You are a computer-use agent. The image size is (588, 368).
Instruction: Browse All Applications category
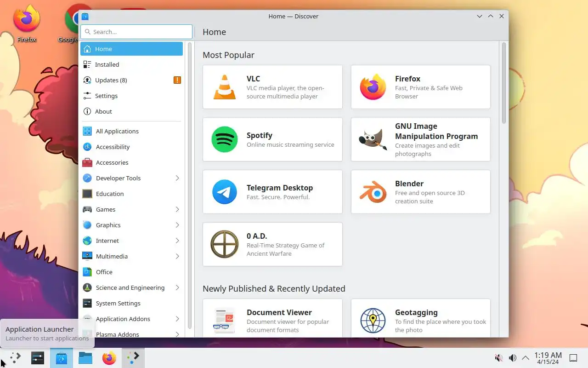pyautogui.click(x=131, y=131)
